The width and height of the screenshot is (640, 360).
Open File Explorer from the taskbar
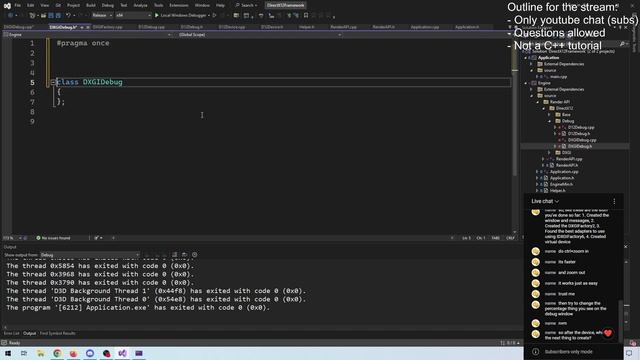40,353
